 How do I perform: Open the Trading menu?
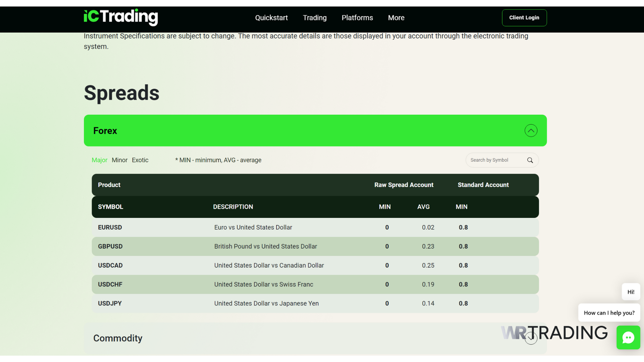pos(314,17)
